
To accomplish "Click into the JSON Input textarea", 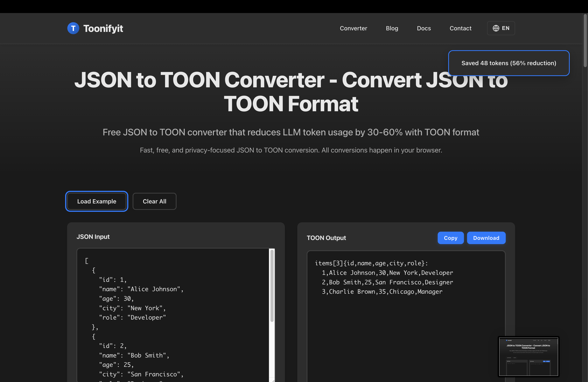I will (x=173, y=309).
